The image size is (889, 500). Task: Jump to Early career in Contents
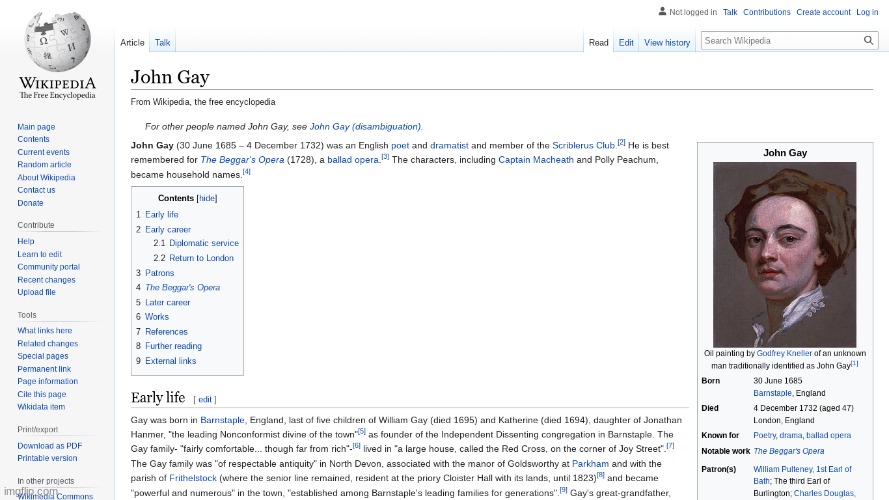[x=168, y=230]
